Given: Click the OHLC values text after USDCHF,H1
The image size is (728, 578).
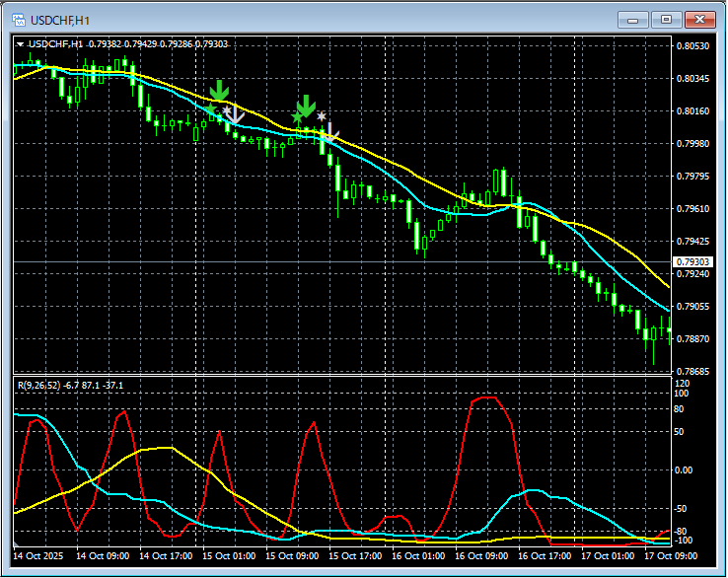Looking at the screenshot, I should (158, 44).
